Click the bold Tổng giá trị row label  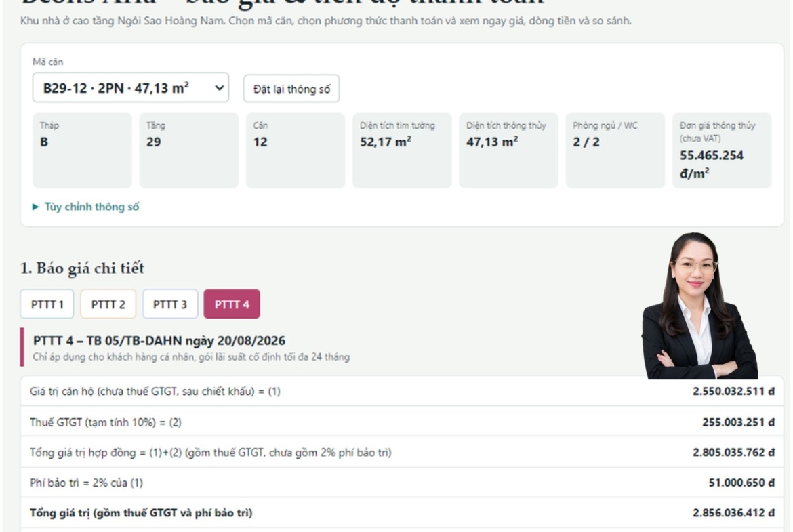pos(140,513)
